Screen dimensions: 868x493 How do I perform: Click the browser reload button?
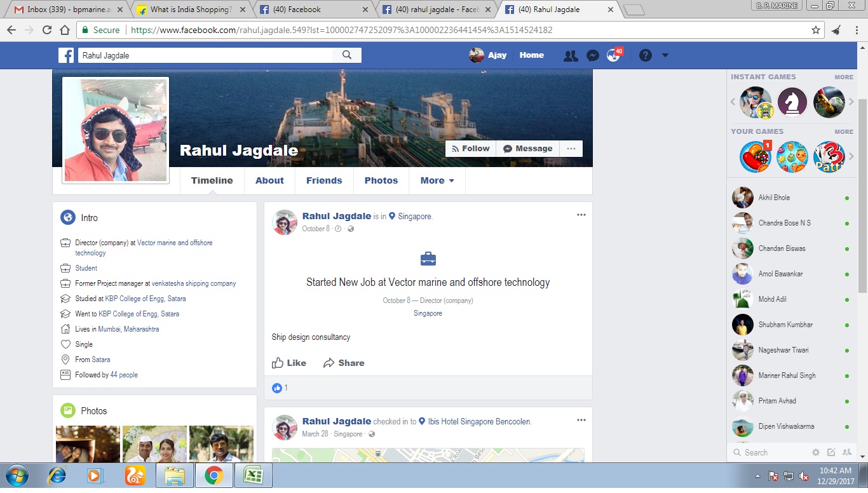[47, 30]
